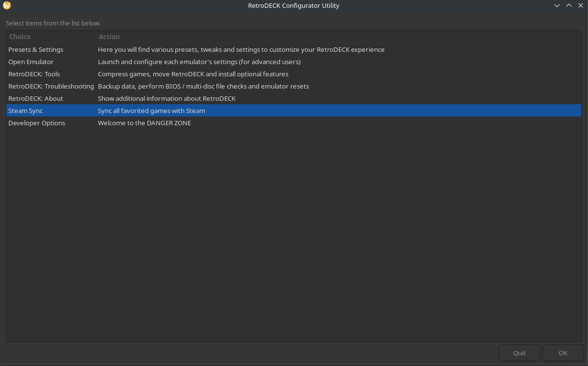
Task: Open RetroDECK: Troubleshooting entry
Action: pos(51,86)
